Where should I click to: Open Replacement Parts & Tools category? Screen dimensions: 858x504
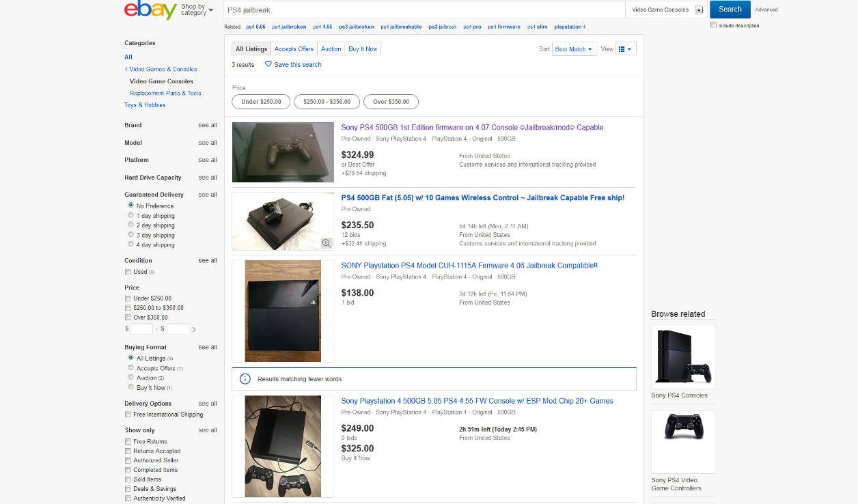pyautogui.click(x=165, y=93)
